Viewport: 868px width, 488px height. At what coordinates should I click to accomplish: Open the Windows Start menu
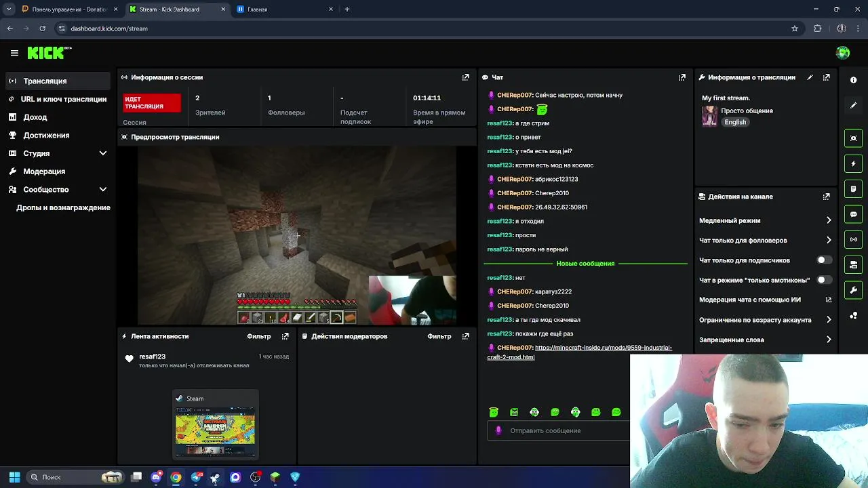pyautogui.click(x=14, y=477)
